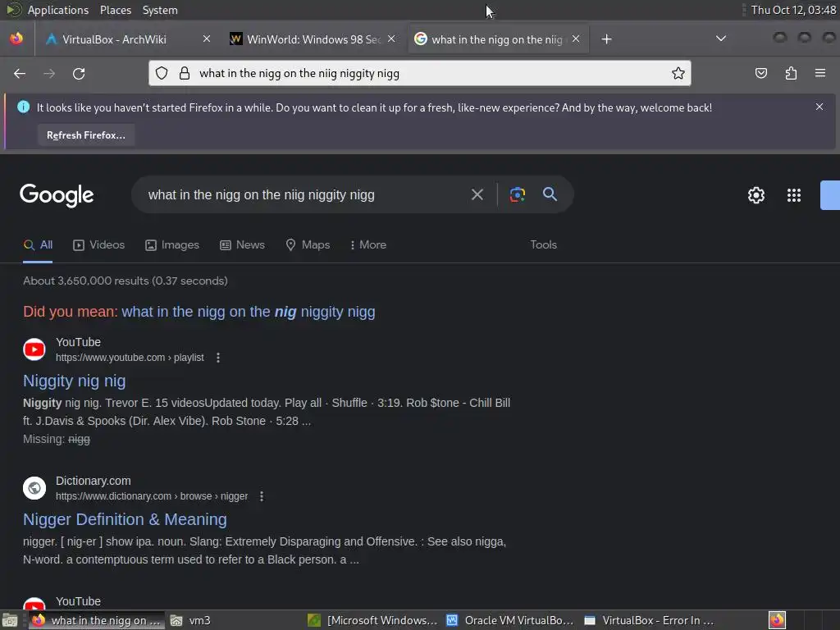Close the VirtualBox - ArchWiki tab
The width and height of the screenshot is (840, 630).
click(206, 39)
